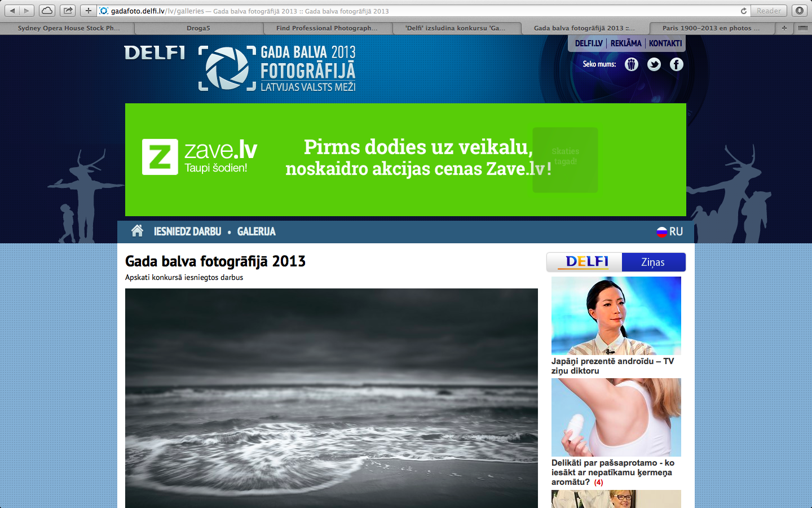
Task: Open the android news presenter thumbnail
Action: pyautogui.click(x=616, y=316)
